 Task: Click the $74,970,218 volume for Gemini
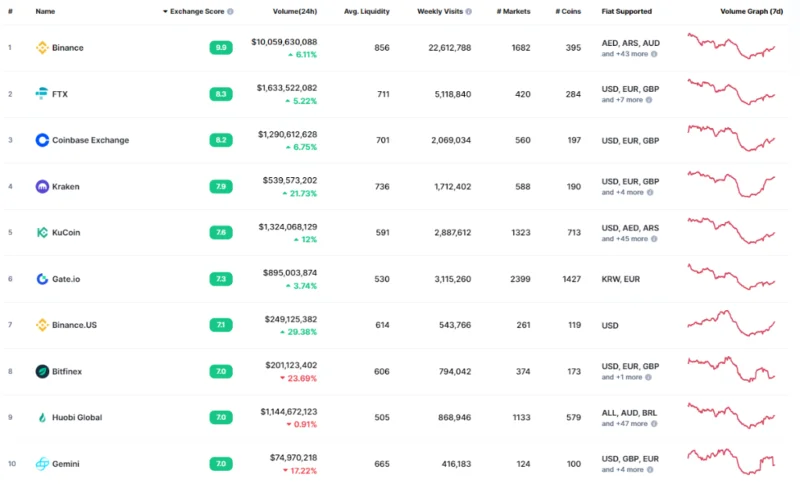pyautogui.click(x=293, y=457)
